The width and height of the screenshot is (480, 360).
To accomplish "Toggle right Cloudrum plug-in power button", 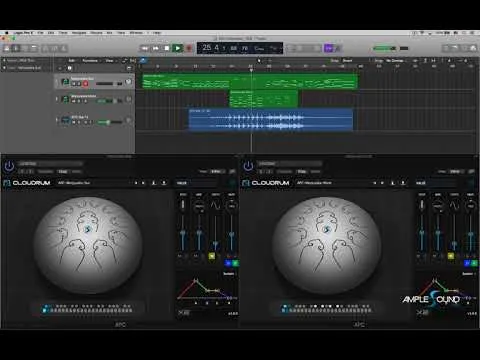I will click(x=248, y=166).
